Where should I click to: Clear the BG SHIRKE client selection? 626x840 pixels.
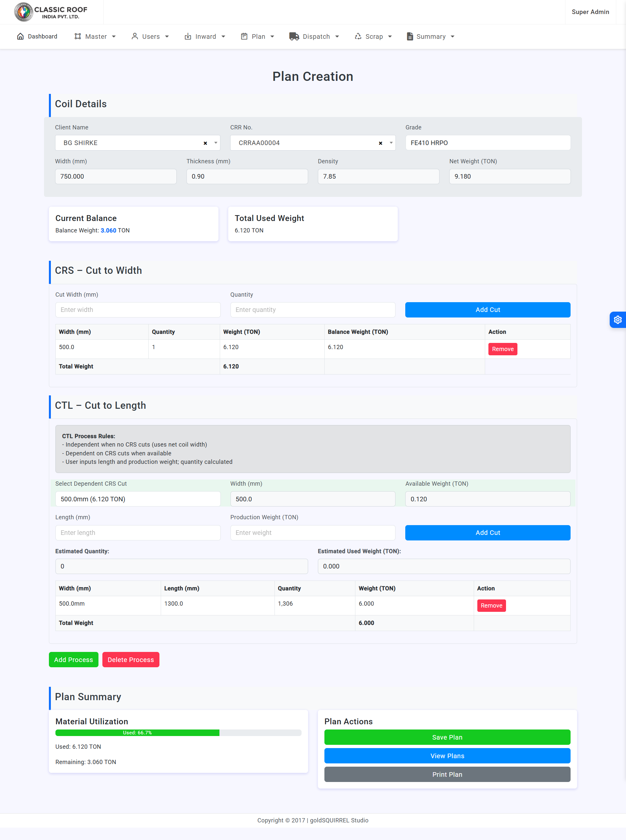[205, 143]
